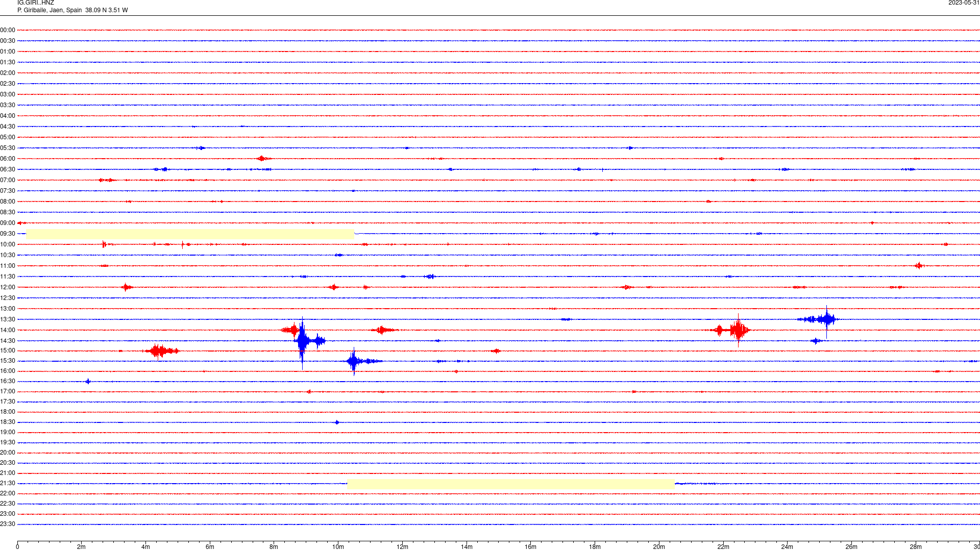Click the 28m tick label on time axis
Screen dimensions: 980x551
[916, 547]
